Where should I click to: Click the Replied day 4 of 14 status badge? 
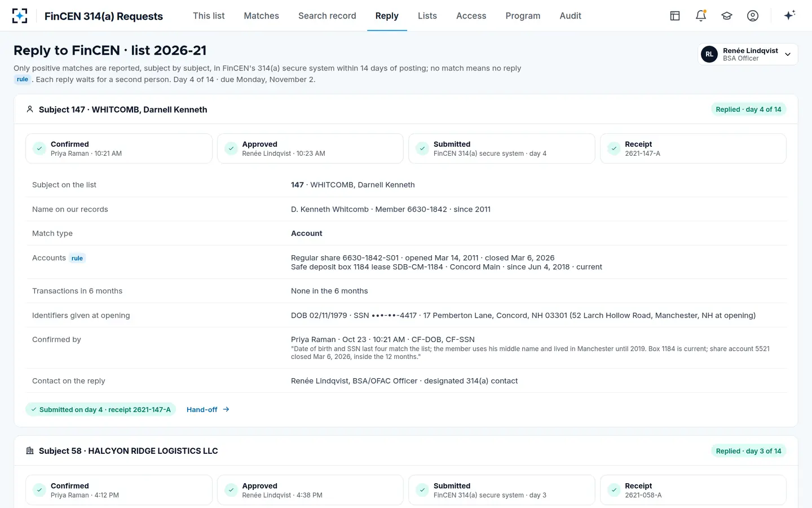[x=748, y=110]
